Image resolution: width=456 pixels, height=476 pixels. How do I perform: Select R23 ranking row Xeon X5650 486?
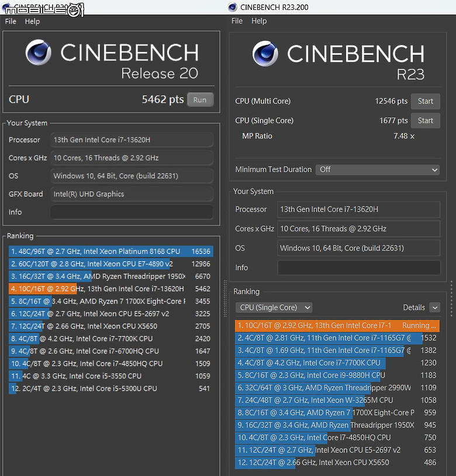[337, 463]
